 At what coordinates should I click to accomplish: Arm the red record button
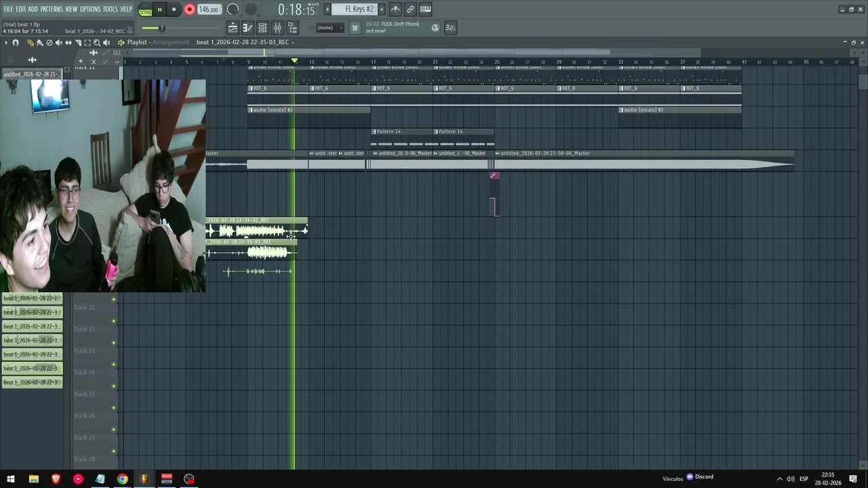pos(189,9)
